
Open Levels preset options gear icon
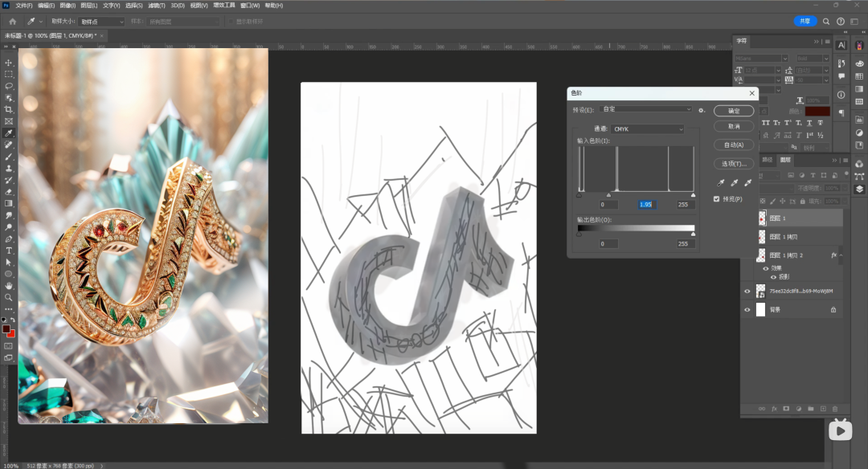tap(702, 110)
